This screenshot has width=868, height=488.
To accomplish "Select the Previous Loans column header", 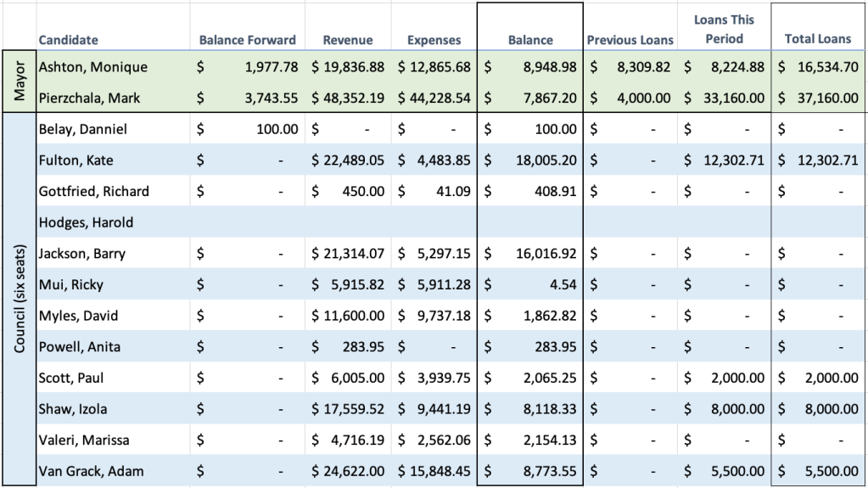I will click(630, 40).
